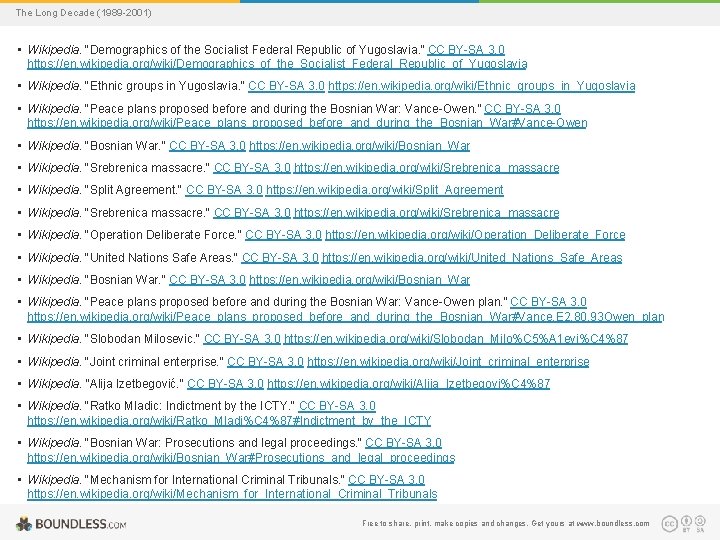Open CC BY-SA 3.0 link for Ratko Mladic
The height and width of the screenshot is (540, 720).
pos(337,406)
